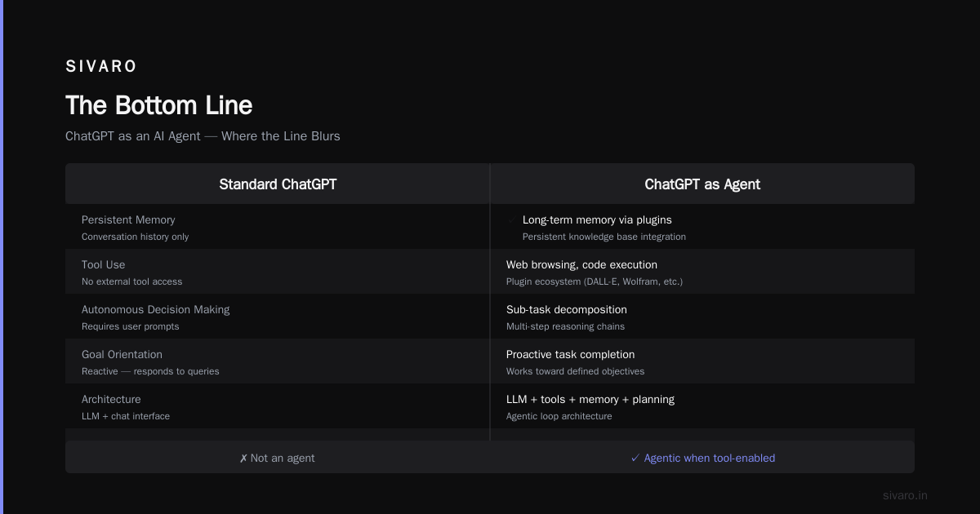Click 'Reactive — responds to queries' text
The height and width of the screenshot is (514, 980).
pyautogui.click(x=150, y=371)
